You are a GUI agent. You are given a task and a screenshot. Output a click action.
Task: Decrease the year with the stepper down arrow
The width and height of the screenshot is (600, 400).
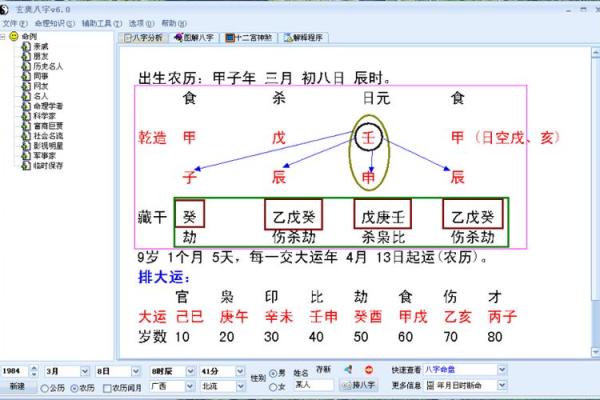34,374
